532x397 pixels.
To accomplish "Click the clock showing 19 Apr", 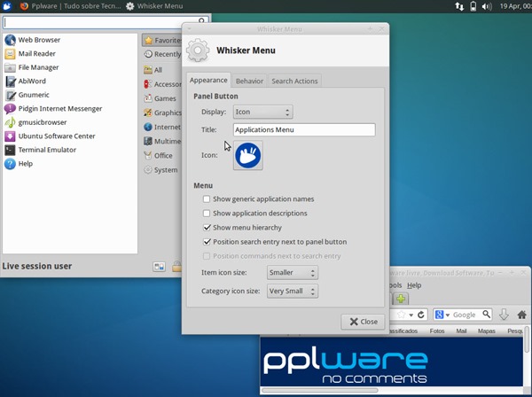I will coord(515,6).
